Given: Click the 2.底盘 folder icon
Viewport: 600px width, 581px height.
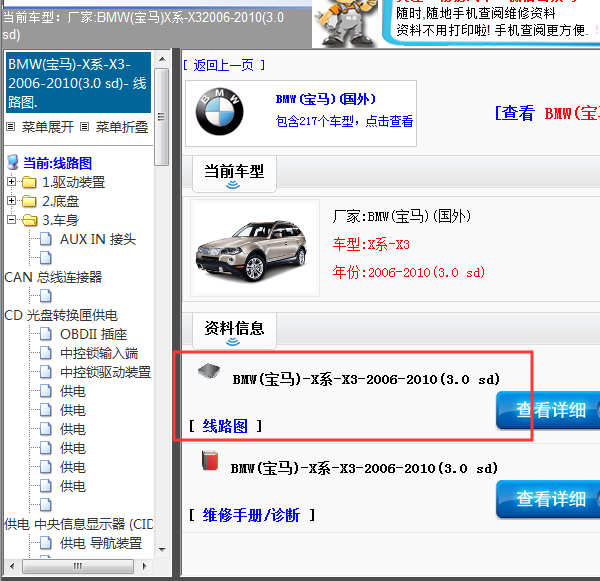Looking at the screenshot, I should pos(29,201).
